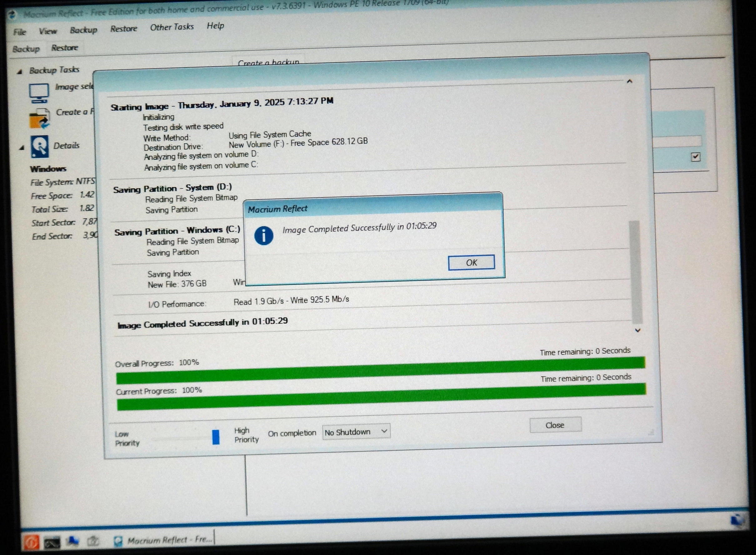
Task: Click the Start Sector row
Action: [64, 222]
